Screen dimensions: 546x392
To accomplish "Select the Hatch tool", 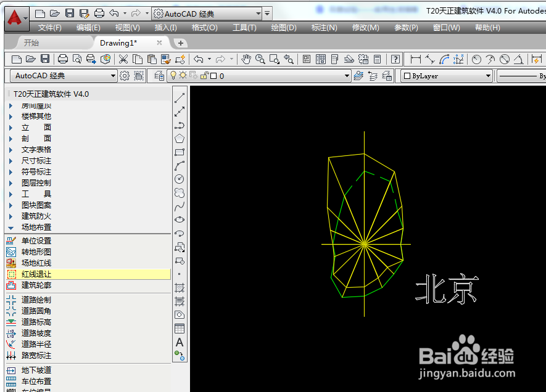I will click(180, 288).
